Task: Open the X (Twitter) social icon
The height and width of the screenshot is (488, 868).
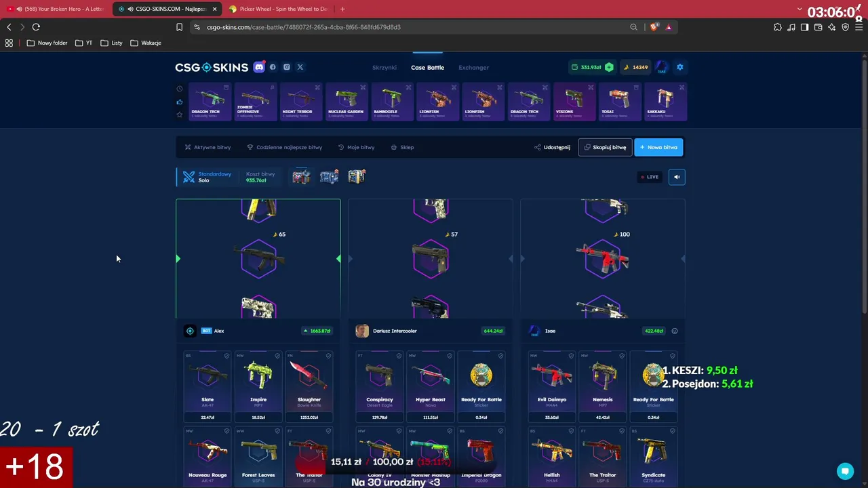Action: tap(300, 67)
